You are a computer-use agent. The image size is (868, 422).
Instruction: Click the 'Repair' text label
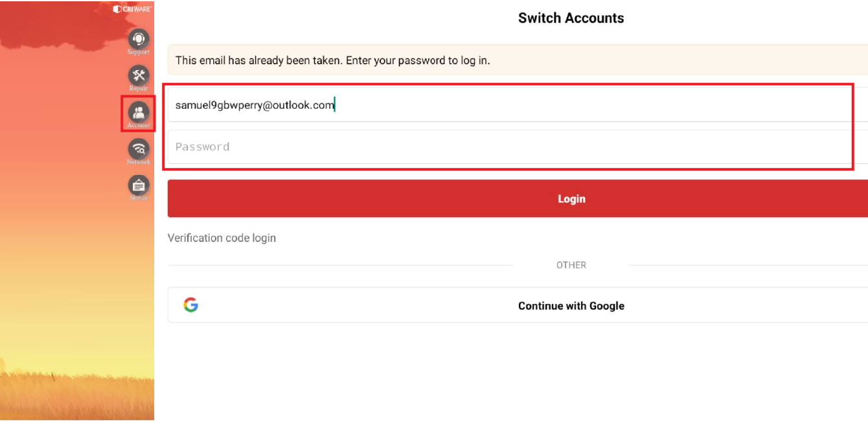[x=138, y=88]
